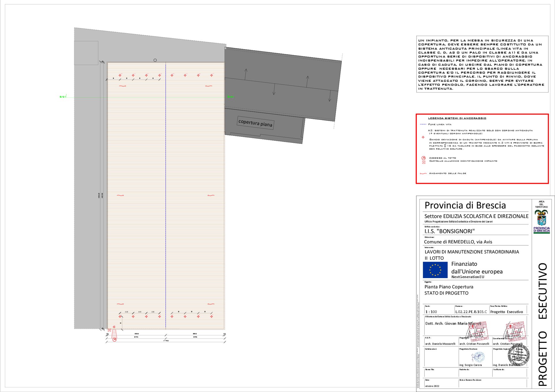555x392 pixels.
Task: Click 'Pianta Piano Copertura' title
Action: pyautogui.click(x=449, y=287)
